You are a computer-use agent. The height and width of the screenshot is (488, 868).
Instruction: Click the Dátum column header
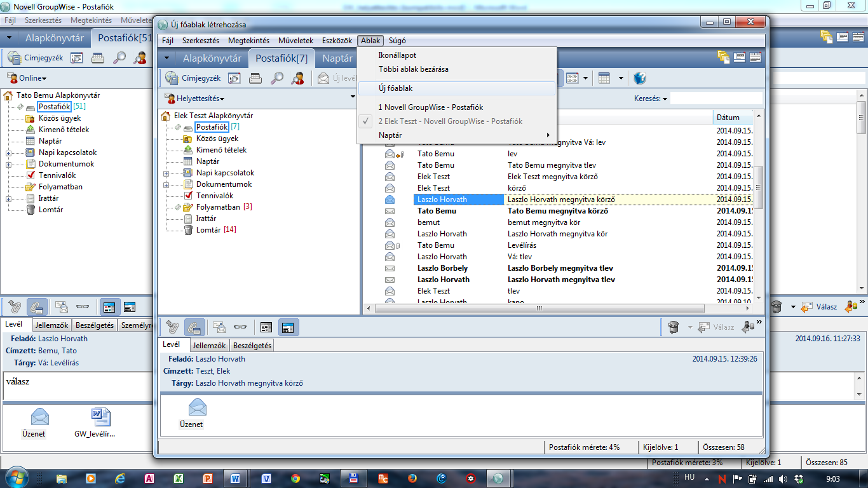pyautogui.click(x=733, y=118)
